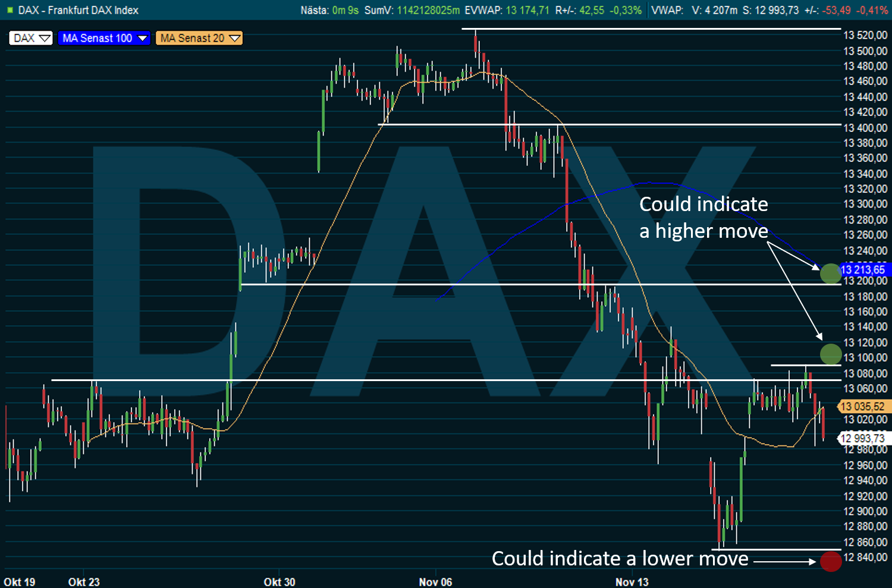This screenshot has height=588, width=892.
Task: Select the orange 13 035,52 MA price label
Action: [862, 407]
